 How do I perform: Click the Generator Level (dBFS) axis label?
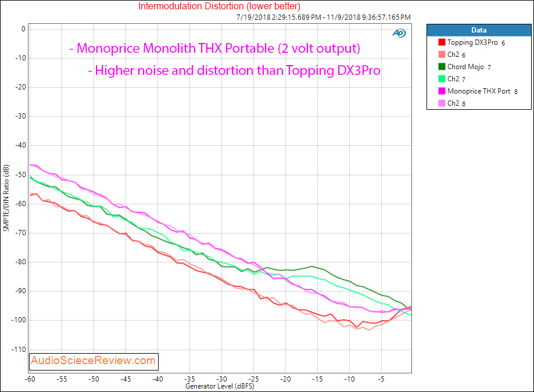[x=220, y=386]
